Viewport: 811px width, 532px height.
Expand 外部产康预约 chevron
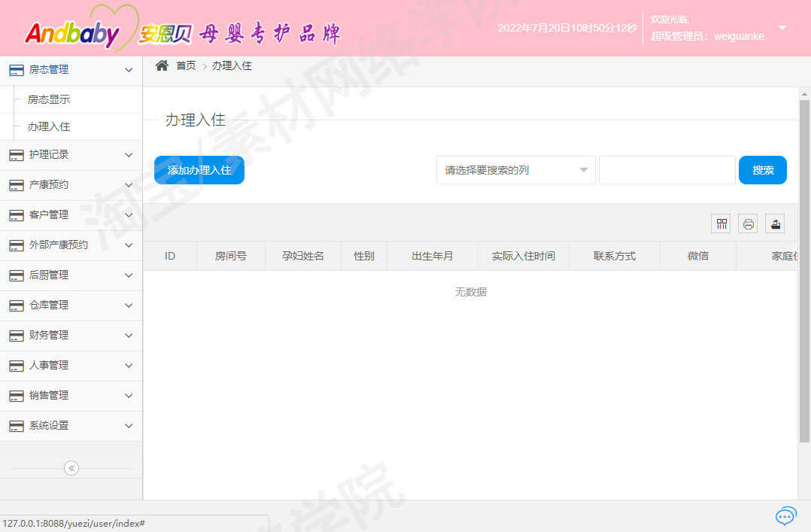[129, 245]
